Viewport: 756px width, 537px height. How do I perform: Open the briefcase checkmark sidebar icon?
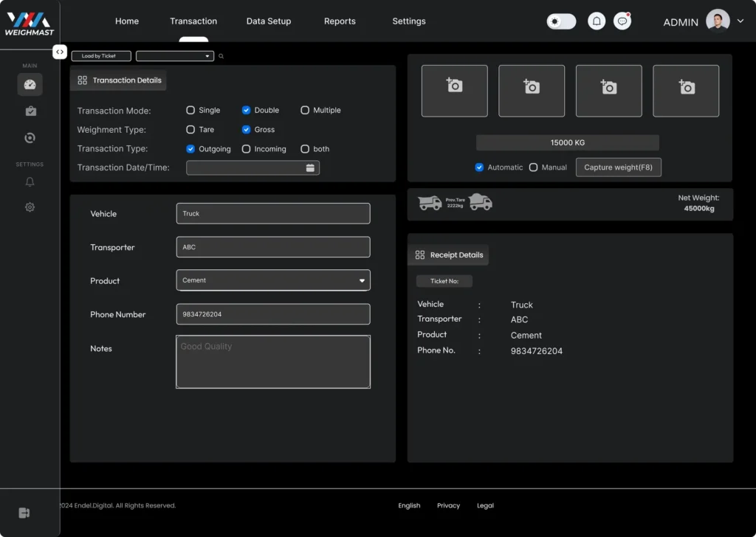pos(30,111)
